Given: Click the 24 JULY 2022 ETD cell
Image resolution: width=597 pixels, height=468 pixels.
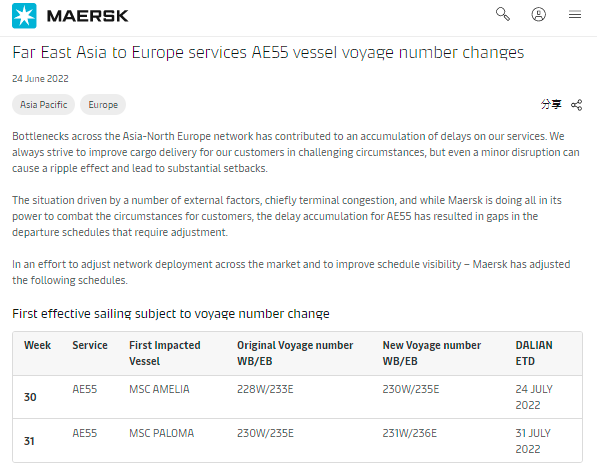Looking at the screenshot, I should coord(534,397).
